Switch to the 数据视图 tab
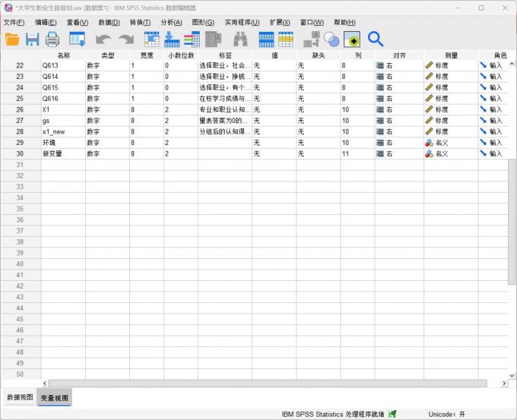Image resolution: width=517 pixels, height=420 pixels. coord(20,397)
